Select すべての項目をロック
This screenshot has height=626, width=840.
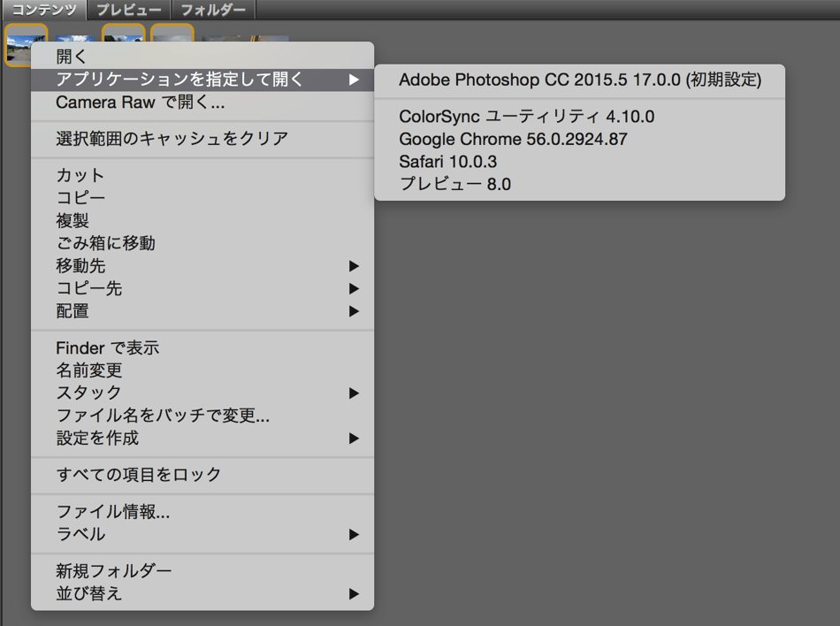pos(202,475)
